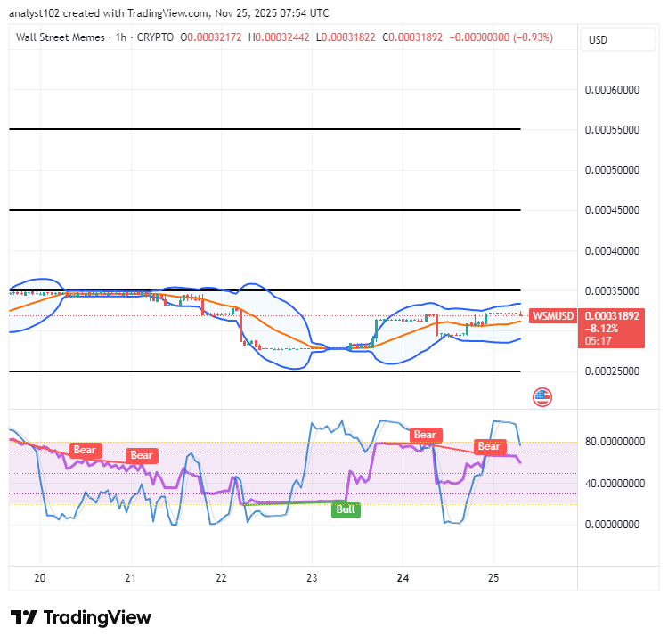Screen dimensions: 668x644
Task: Click the US flag economic event icon
Action: click(x=542, y=397)
